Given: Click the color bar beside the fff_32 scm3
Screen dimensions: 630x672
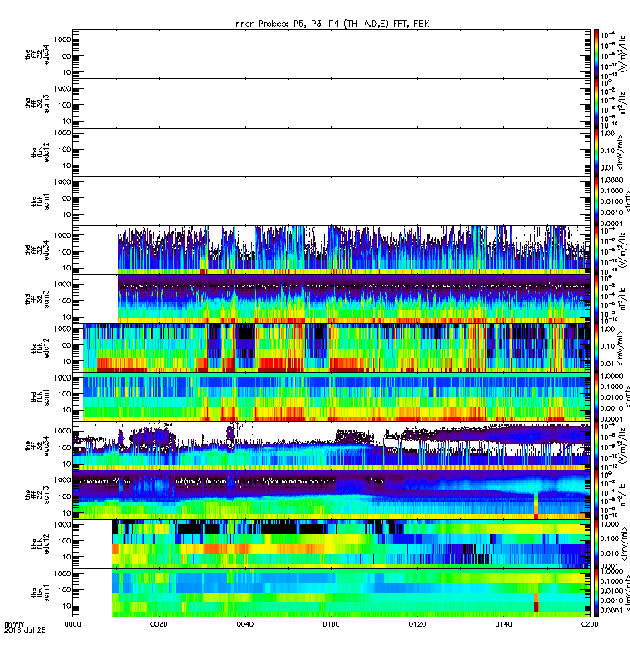Looking at the screenshot, I should coord(596,495).
